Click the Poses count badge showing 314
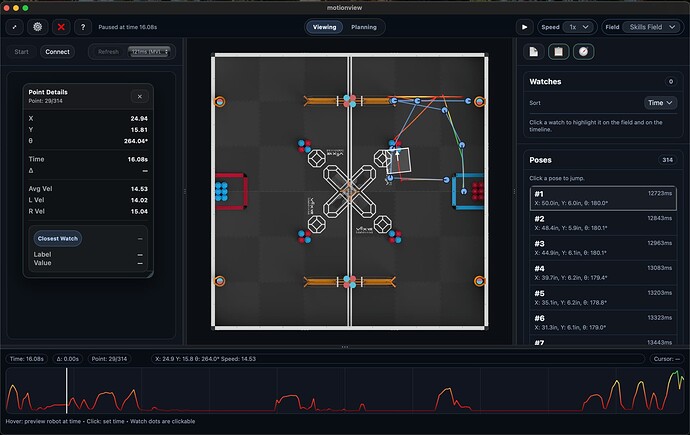Viewport: 690px width, 435px height. click(668, 160)
